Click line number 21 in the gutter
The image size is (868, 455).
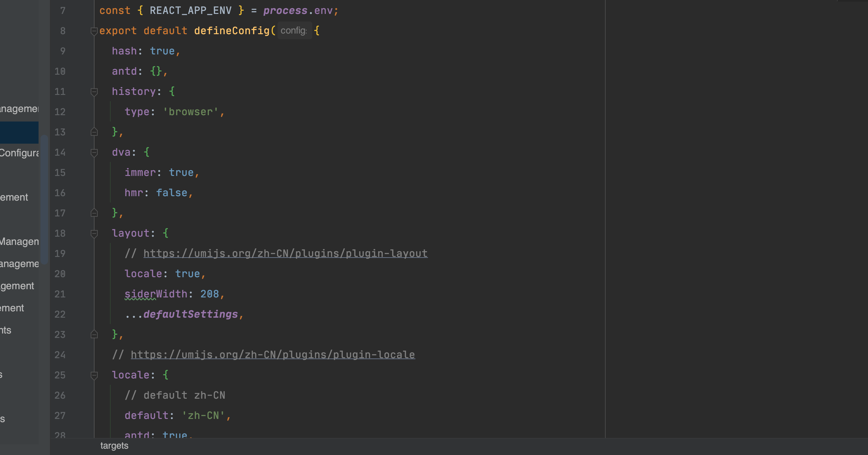pyautogui.click(x=60, y=294)
